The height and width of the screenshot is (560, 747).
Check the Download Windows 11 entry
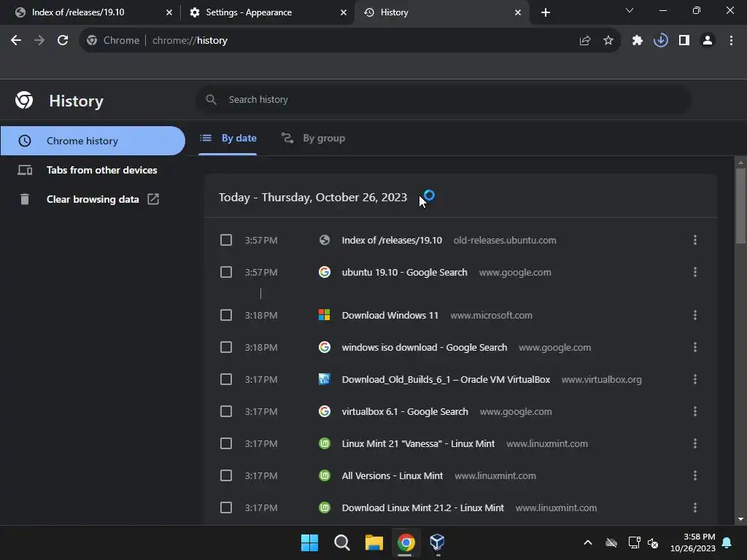point(226,315)
